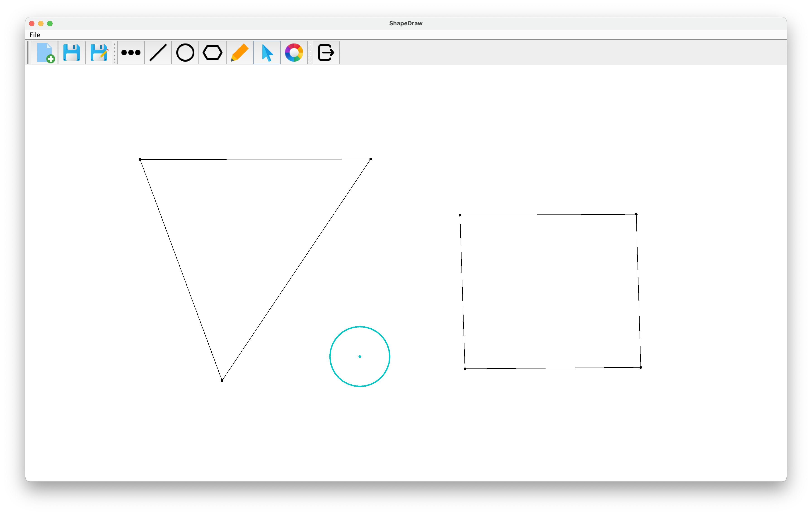Create a new drawing file
The width and height of the screenshot is (812, 515).
(44, 53)
